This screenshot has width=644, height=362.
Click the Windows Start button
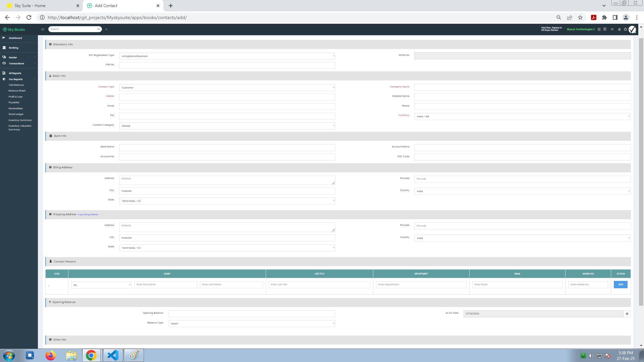(9, 355)
